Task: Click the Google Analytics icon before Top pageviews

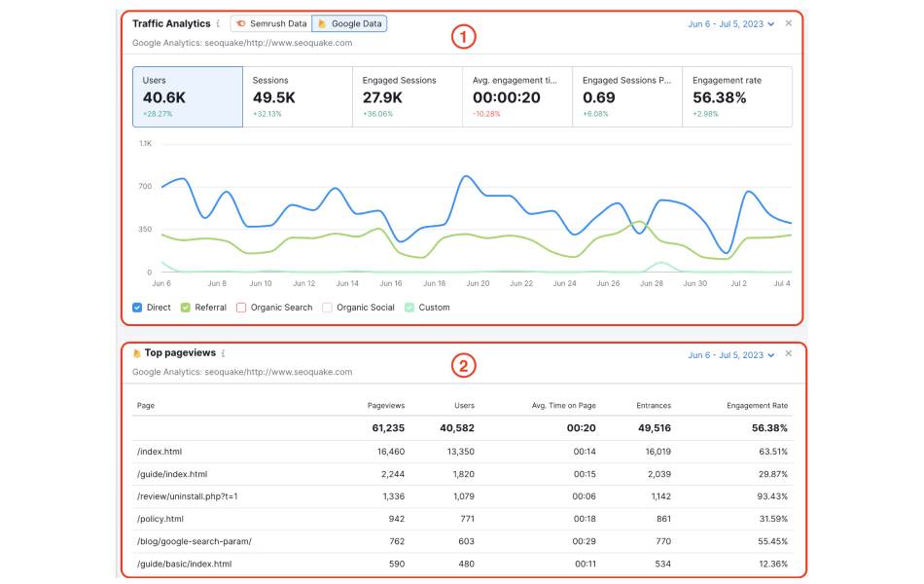Action: pos(137,352)
